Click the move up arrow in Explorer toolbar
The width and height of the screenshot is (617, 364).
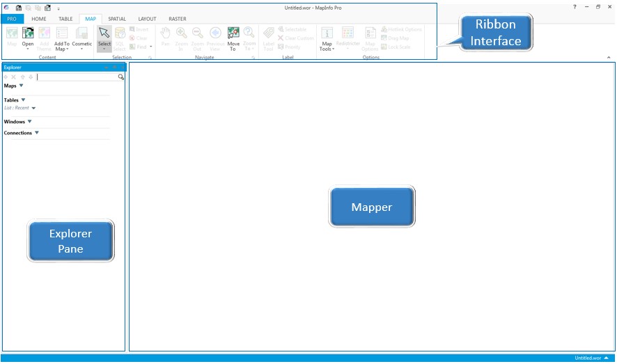pyautogui.click(x=22, y=77)
